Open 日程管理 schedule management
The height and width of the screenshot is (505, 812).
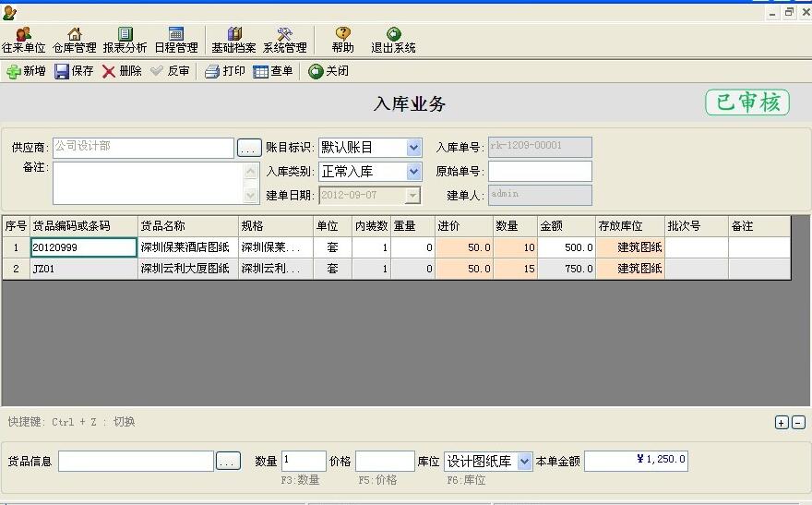[x=175, y=40]
